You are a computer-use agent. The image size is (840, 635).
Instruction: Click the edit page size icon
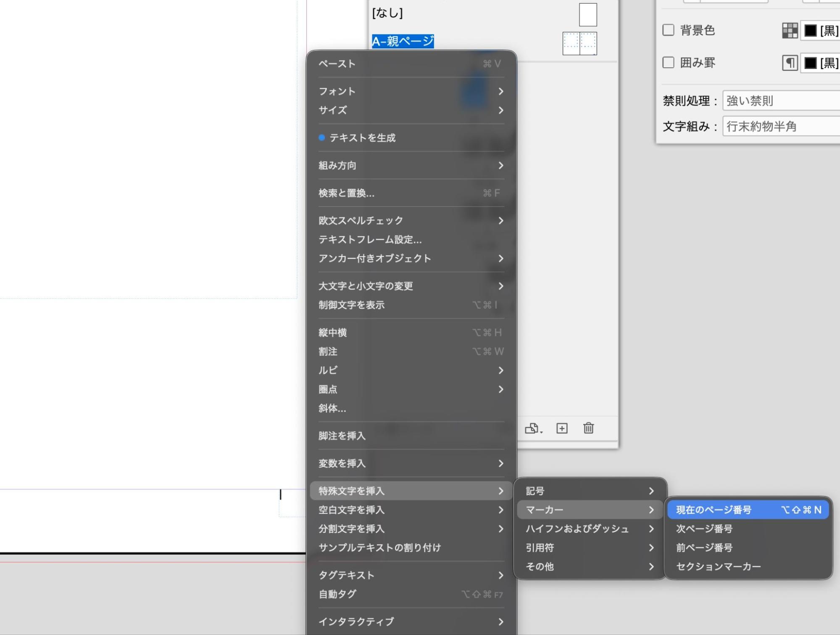point(534,428)
